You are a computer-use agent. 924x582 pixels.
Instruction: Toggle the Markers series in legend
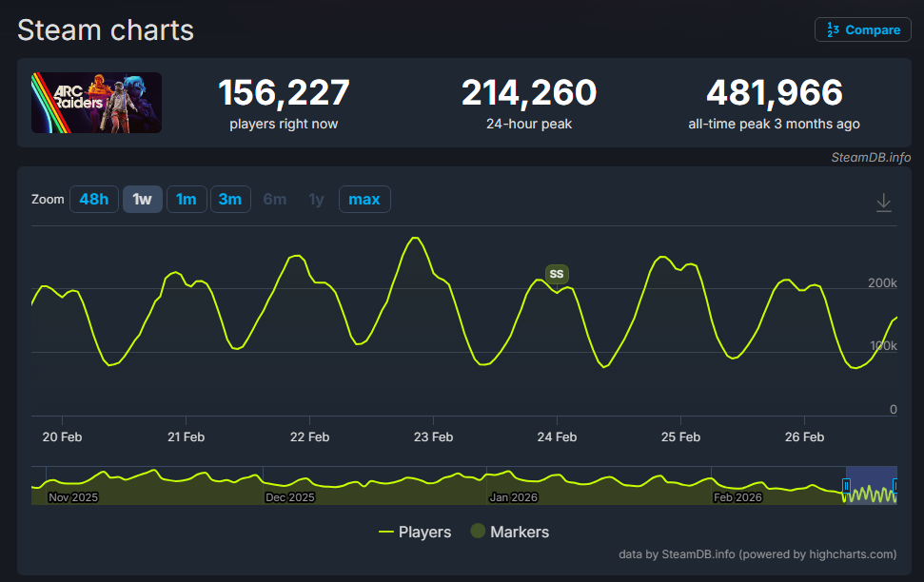coord(510,532)
